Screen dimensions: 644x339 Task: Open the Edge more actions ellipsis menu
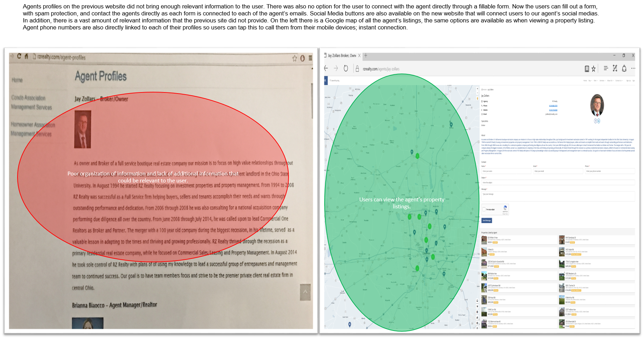pyautogui.click(x=633, y=69)
